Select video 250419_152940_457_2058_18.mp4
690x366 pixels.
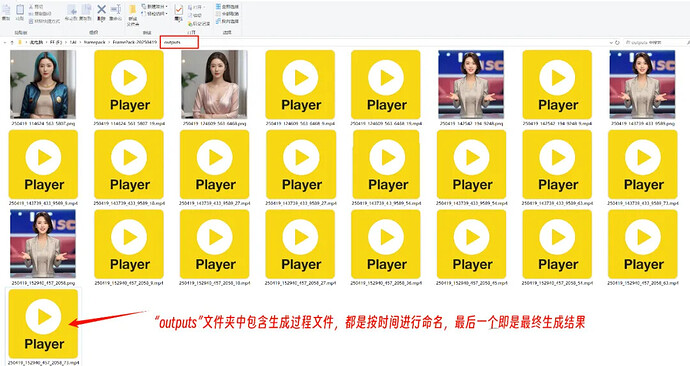[214, 248]
